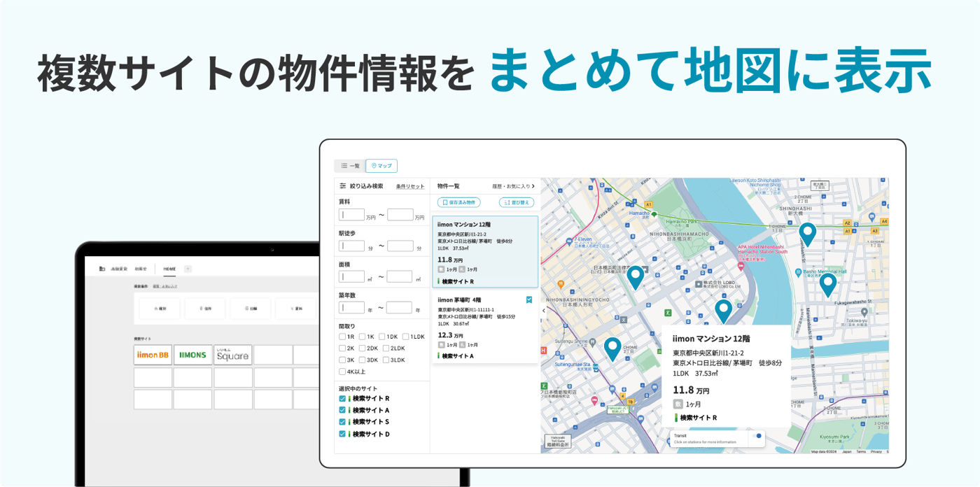Click the 絞り込み検索 filter icon

[x=343, y=186]
